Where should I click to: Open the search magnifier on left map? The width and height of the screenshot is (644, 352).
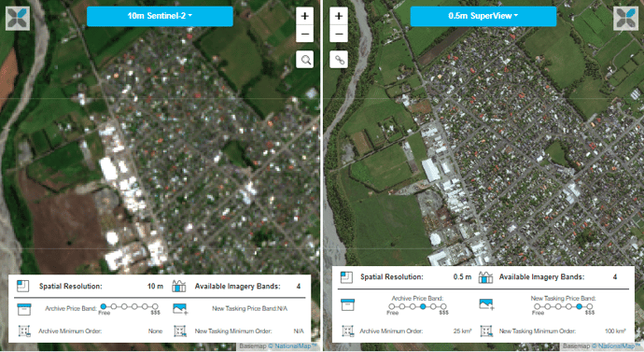click(x=305, y=60)
